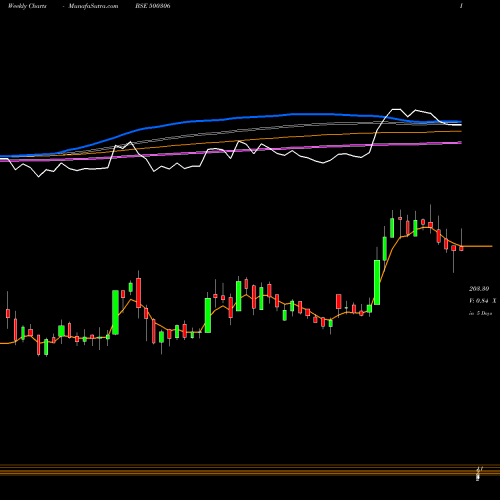Viewport: 500px width, 500px height.
Task: Click the "V: 0.84 X" volume value
Action: point(483,301)
